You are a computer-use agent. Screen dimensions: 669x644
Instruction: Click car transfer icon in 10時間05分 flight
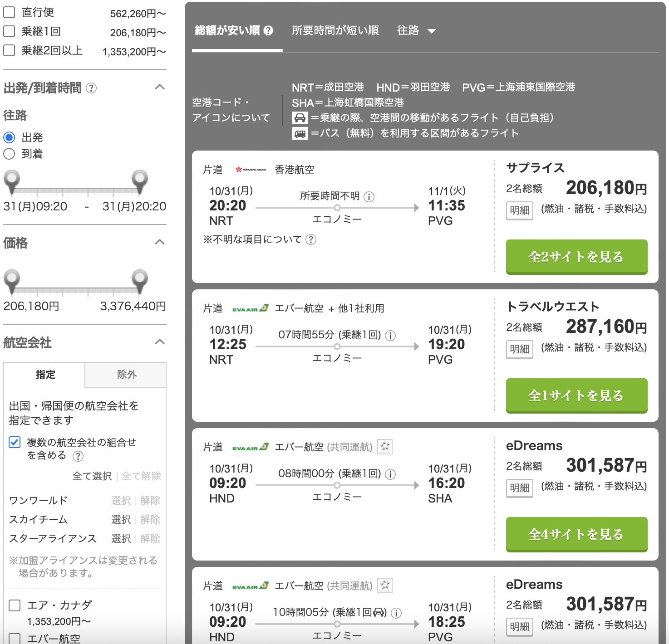pyautogui.click(x=379, y=612)
